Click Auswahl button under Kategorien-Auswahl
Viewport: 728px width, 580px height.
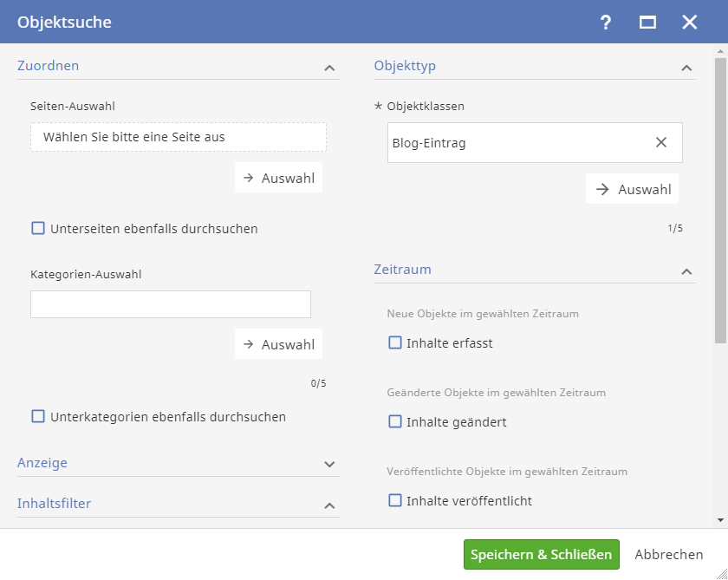pos(278,344)
